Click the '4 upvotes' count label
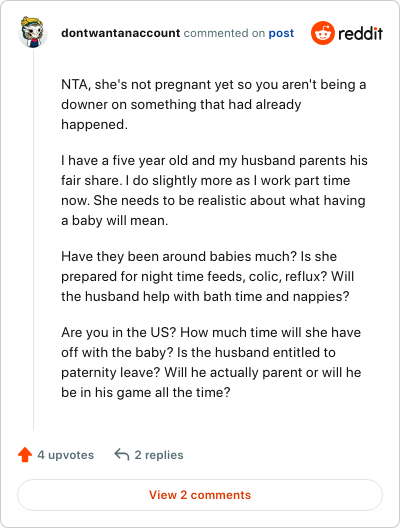 coord(65,455)
